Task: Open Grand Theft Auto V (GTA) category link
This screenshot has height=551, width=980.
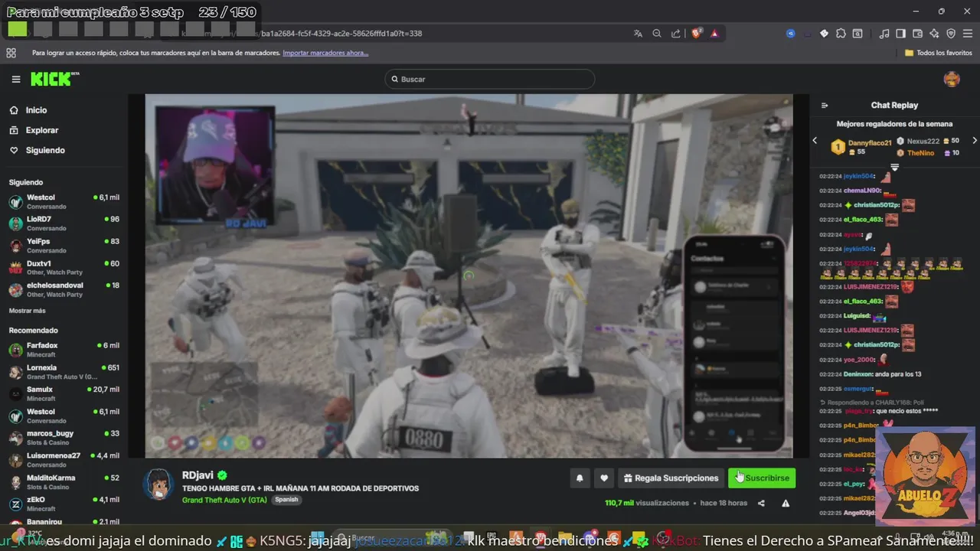Action: pos(224,500)
